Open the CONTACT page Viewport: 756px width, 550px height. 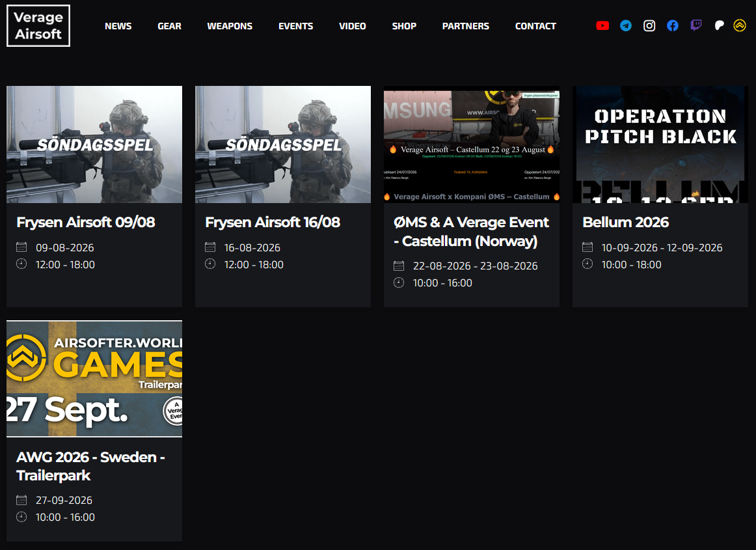coord(535,26)
